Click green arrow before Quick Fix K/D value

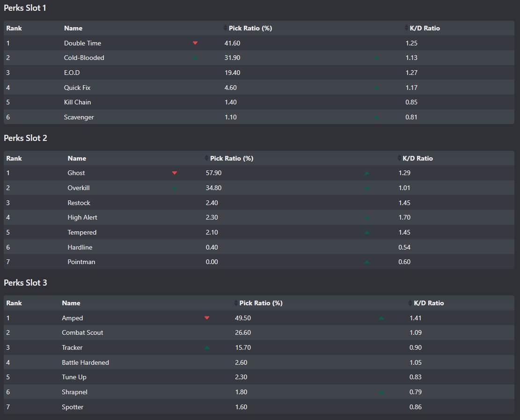pyautogui.click(x=376, y=88)
